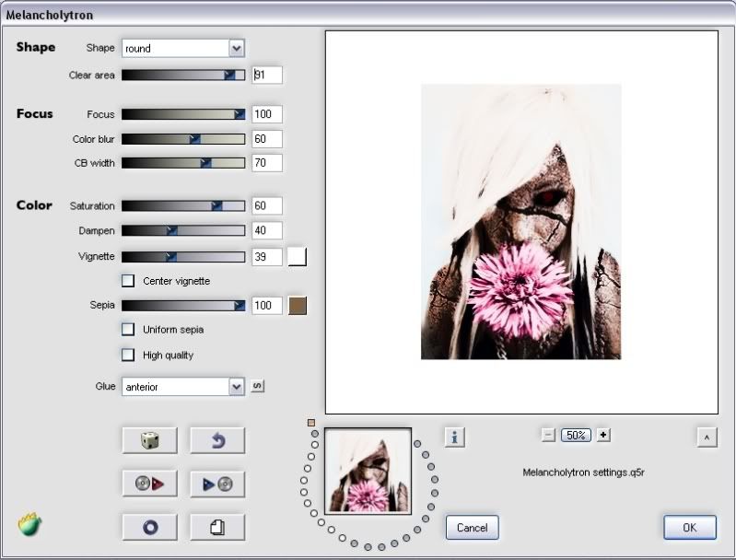Viewport: 736px width, 560px height.
Task: Click on the Focus slider track
Action: point(183,114)
